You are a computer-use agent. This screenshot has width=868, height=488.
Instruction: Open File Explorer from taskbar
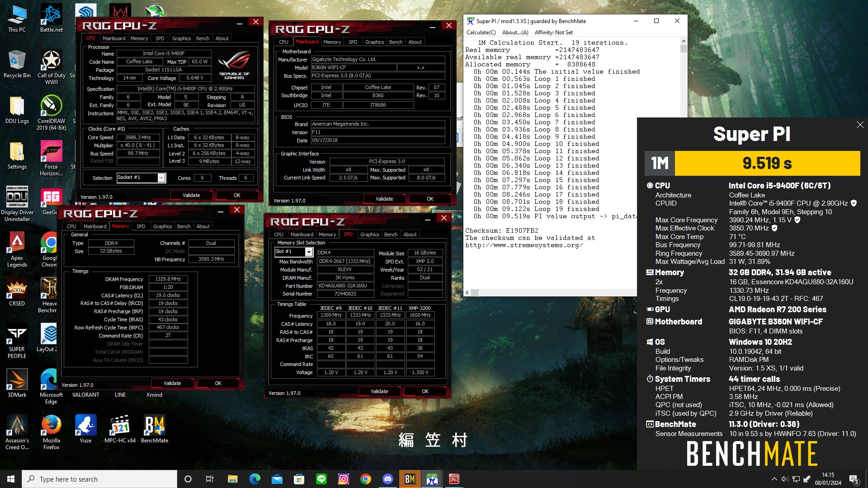point(232,479)
